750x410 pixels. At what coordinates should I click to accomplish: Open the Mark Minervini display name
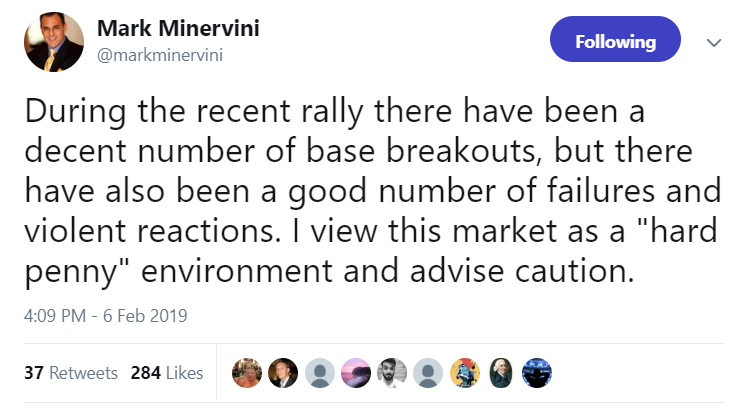pos(178,29)
